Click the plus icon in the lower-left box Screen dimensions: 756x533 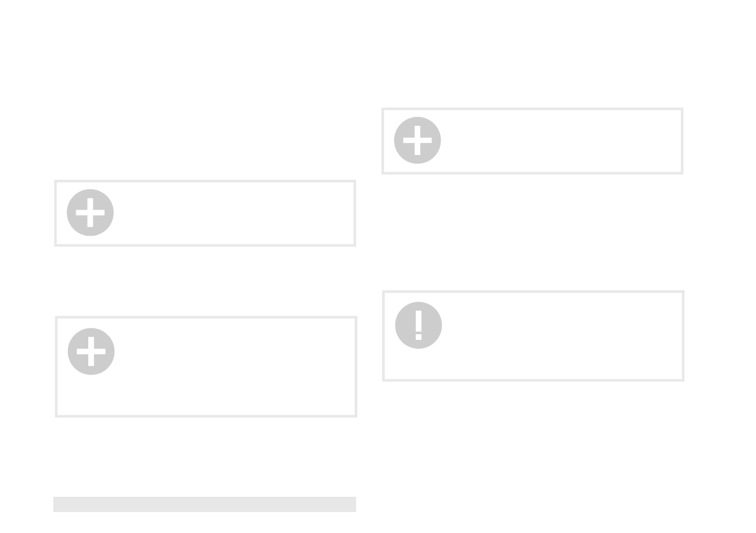point(91,352)
